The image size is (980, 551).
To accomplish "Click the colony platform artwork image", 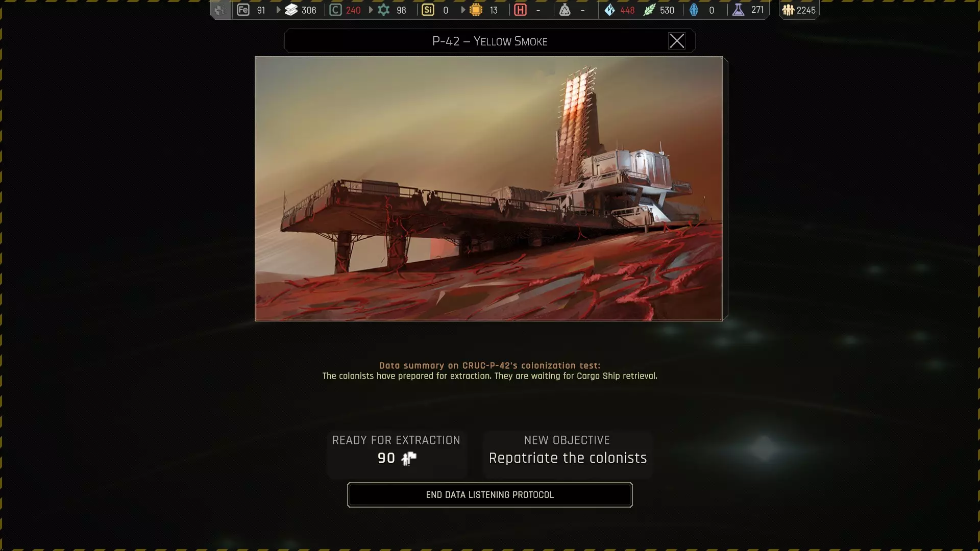I will point(488,189).
